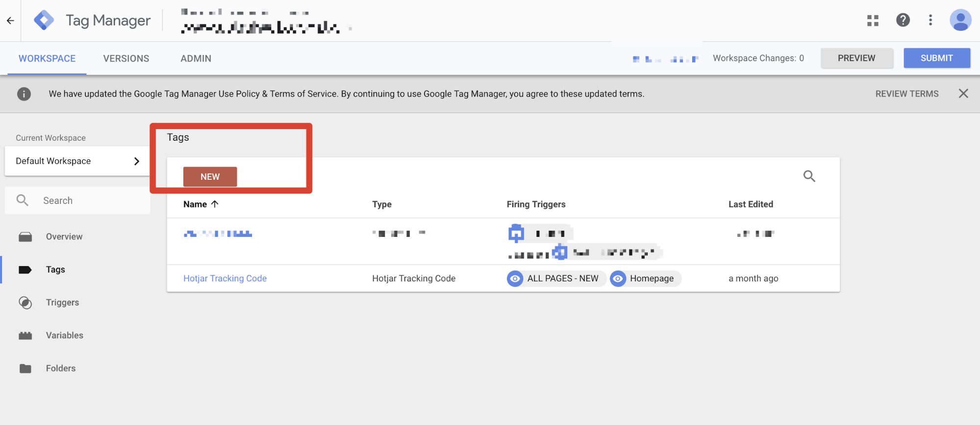The width and height of the screenshot is (980, 425).
Task: Click the eye icon of the Homepage trigger
Action: click(618, 278)
